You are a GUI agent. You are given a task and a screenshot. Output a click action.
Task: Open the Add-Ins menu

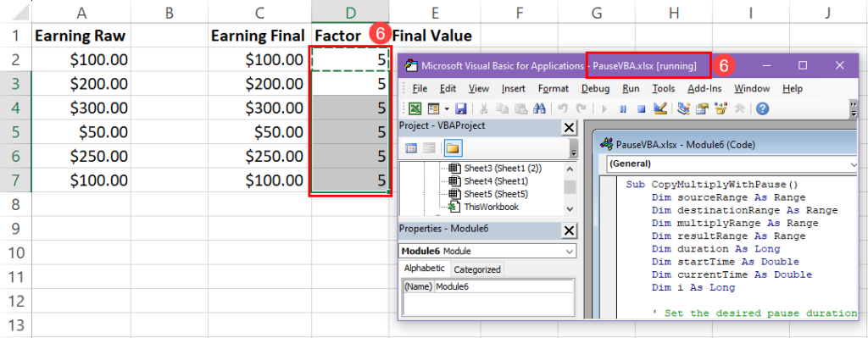pyautogui.click(x=704, y=88)
